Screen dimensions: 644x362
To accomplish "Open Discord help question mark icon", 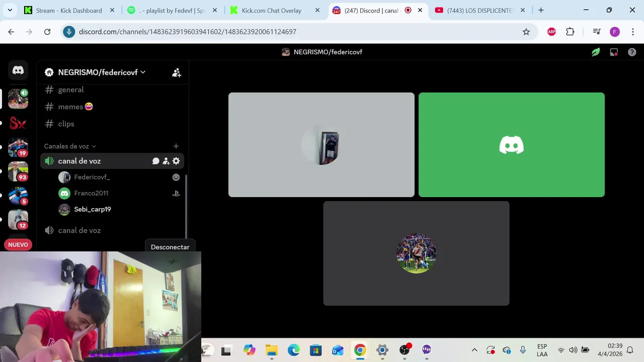I will point(632,52).
